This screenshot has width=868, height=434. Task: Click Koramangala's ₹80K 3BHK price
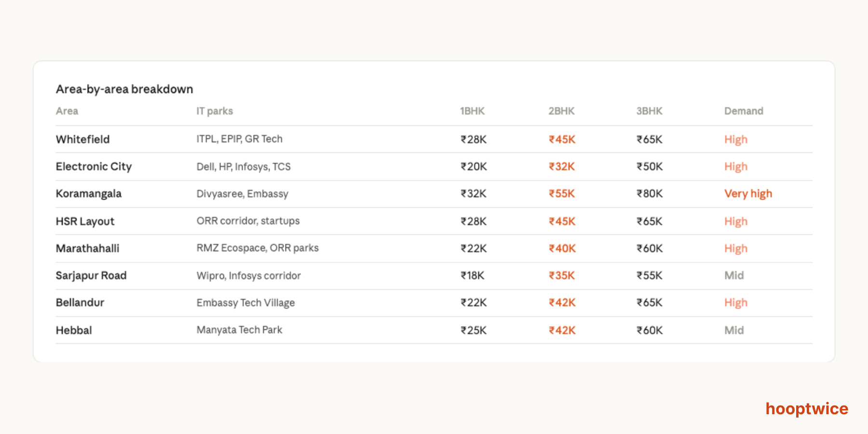point(649,194)
